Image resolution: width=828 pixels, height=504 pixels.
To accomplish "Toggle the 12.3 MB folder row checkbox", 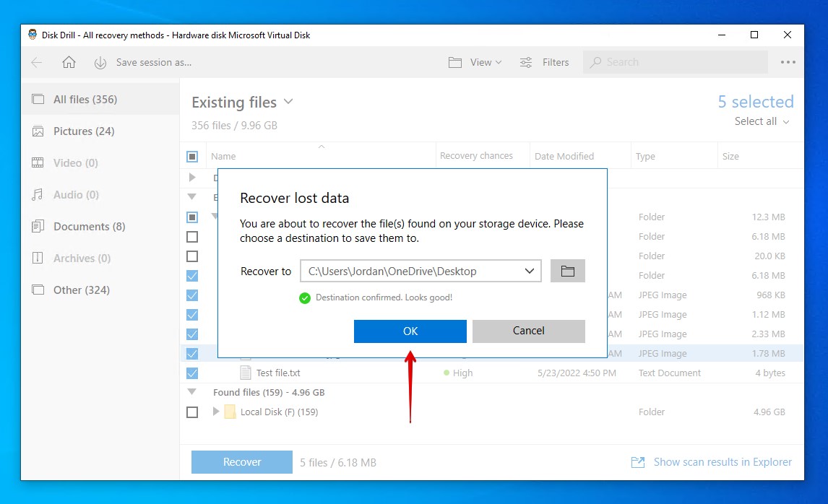I will [192, 217].
